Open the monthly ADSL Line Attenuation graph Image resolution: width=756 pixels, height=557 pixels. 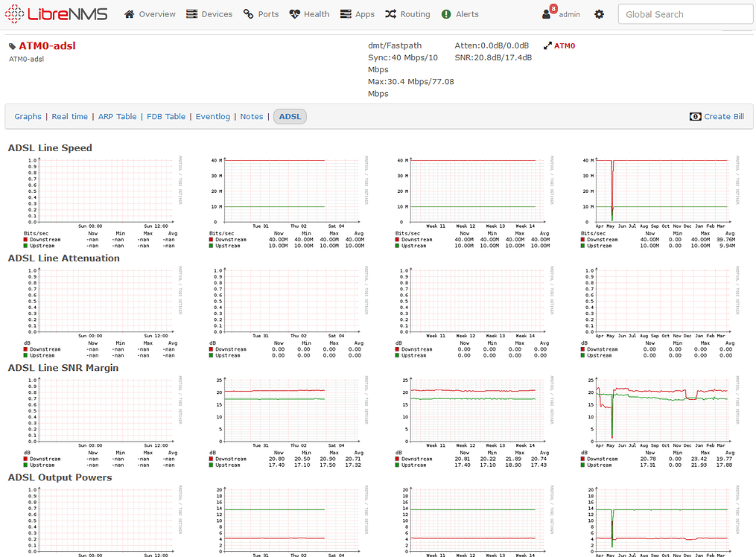pos(474,312)
